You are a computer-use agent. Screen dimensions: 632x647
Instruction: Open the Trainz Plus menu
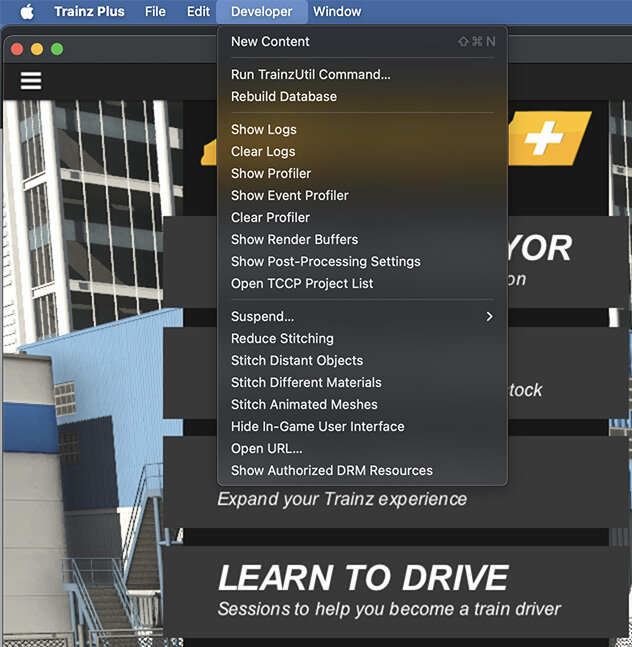(89, 12)
